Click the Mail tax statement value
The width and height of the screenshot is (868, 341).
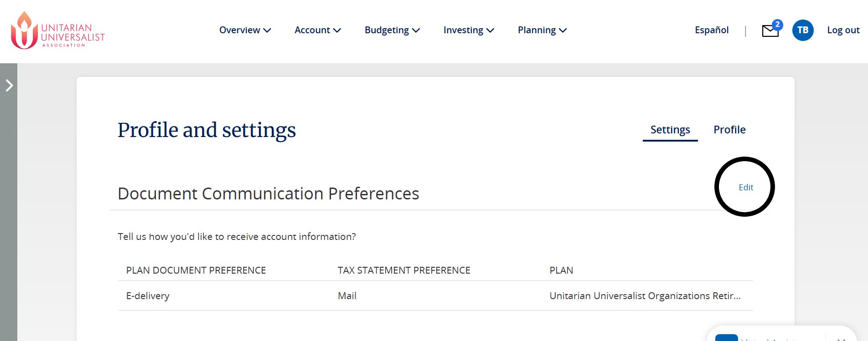click(x=347, y=296)
